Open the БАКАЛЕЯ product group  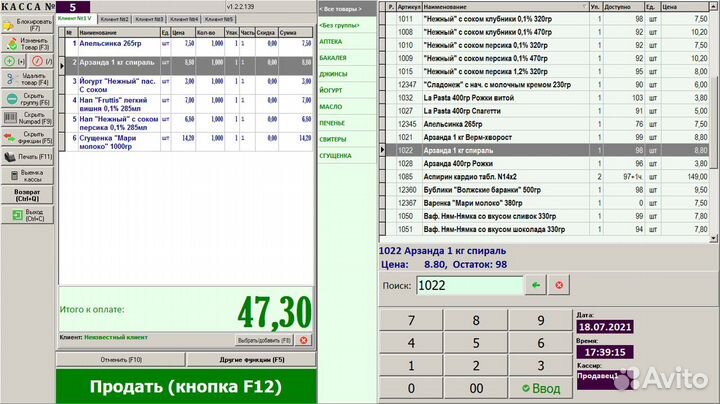click(x=334, y=58)
